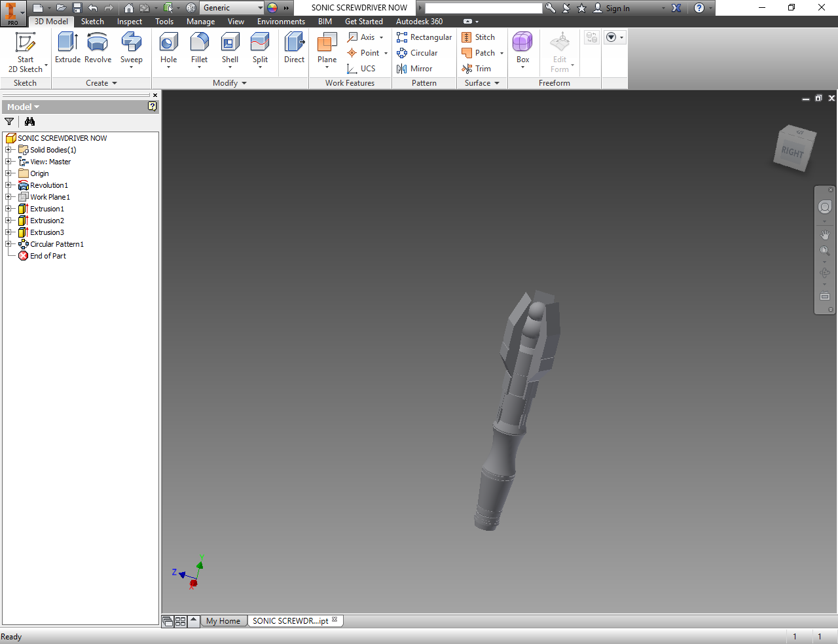Screen dimensions: 838x644
Task: Expand the Surface panel dropdown
Action: [x=482, y=83]
